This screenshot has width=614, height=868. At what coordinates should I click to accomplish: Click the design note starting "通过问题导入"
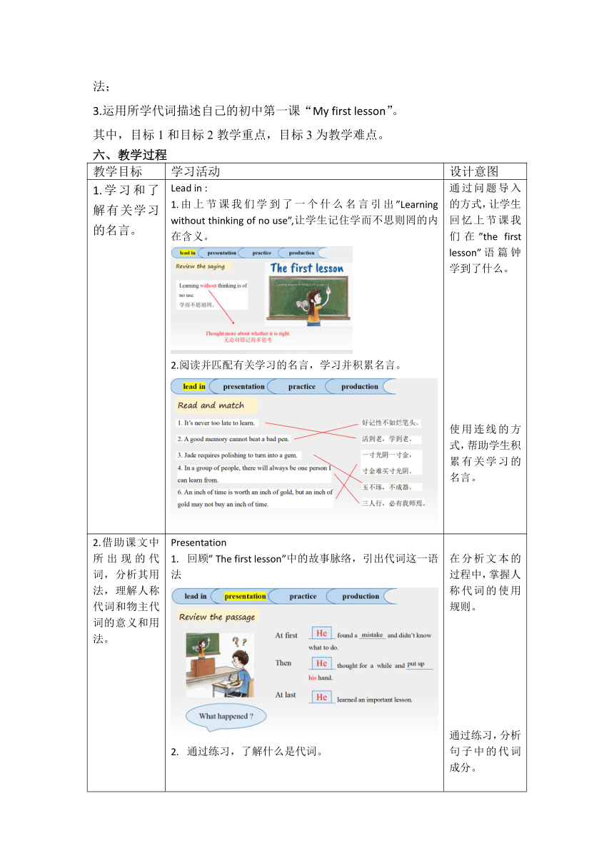[485, 228]
